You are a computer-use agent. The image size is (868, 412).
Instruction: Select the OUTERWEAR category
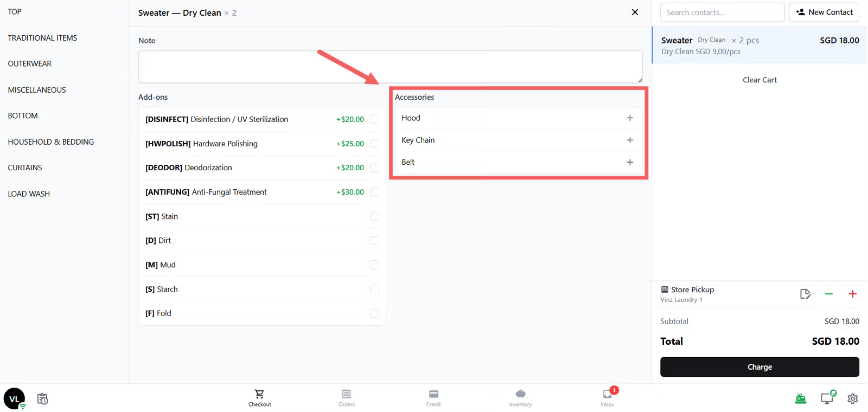point(30,64)
